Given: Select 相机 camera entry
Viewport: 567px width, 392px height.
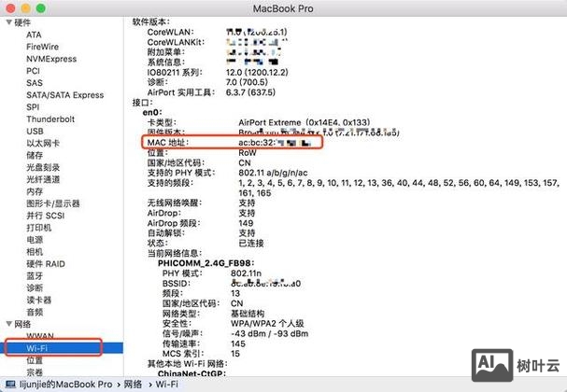Looking at the screenshot, I should point(35,251).
